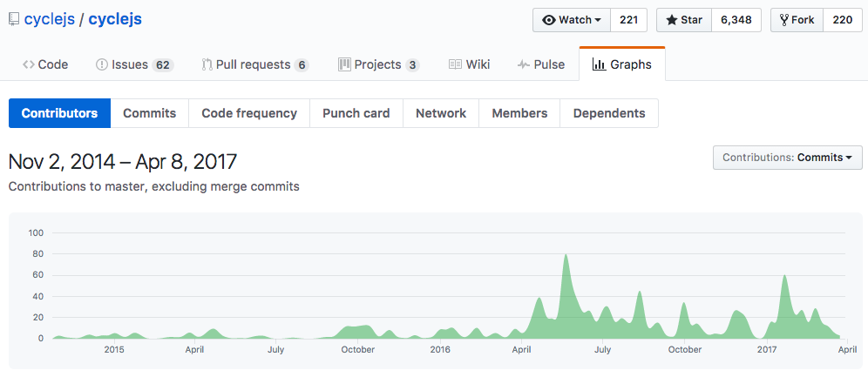Go to the Pulse tab
Screen dimensions: 868x377
click(541, 64)
